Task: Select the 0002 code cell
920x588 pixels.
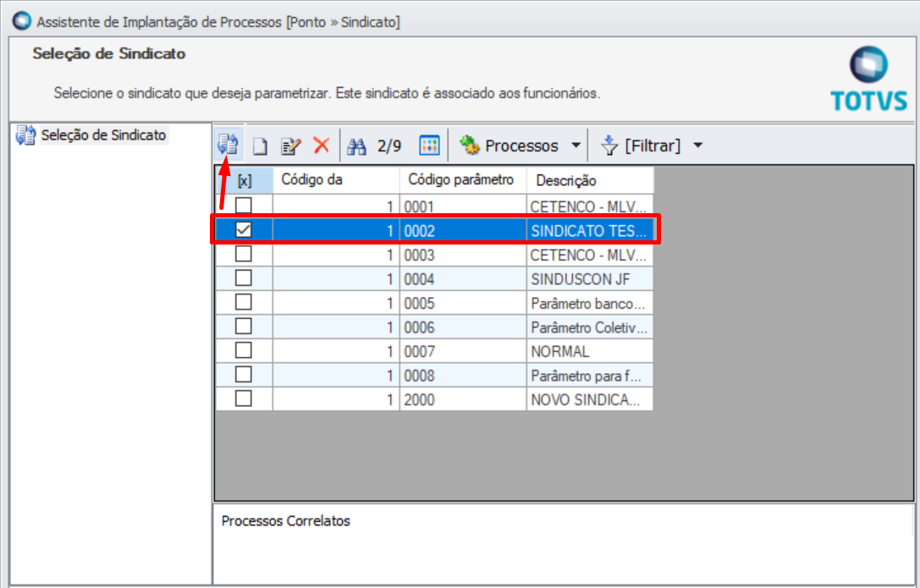Action: [x=463, y=230]
